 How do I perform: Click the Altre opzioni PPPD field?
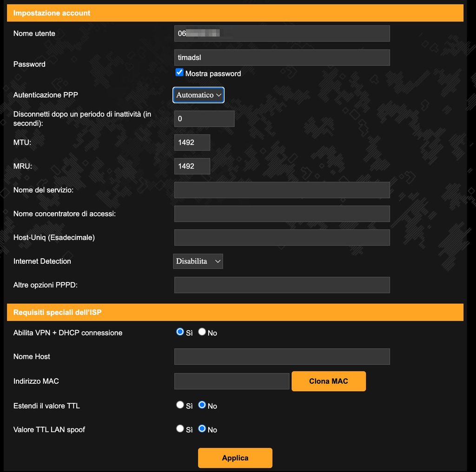pos(282,285)
